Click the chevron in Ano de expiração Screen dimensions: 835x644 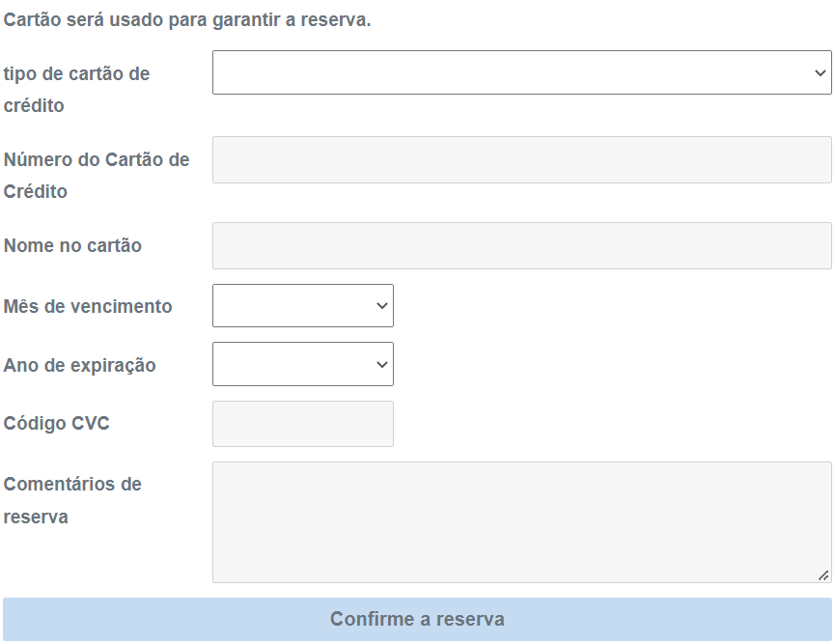(382, 364)
